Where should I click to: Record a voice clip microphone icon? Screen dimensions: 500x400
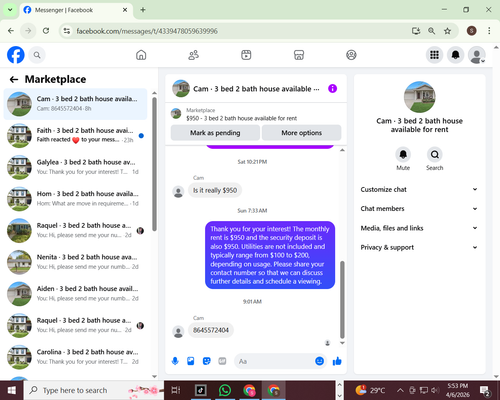[x=175, y=361]
